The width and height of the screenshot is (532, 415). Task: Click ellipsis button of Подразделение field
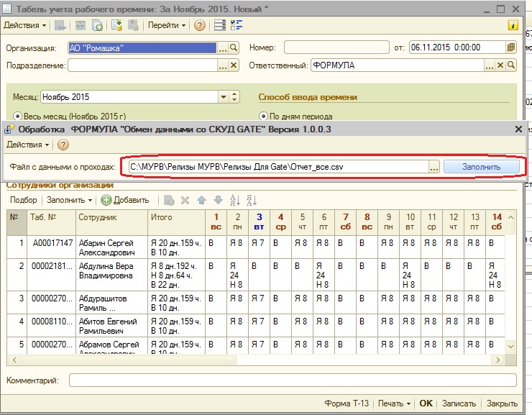[x=223, y=65]
